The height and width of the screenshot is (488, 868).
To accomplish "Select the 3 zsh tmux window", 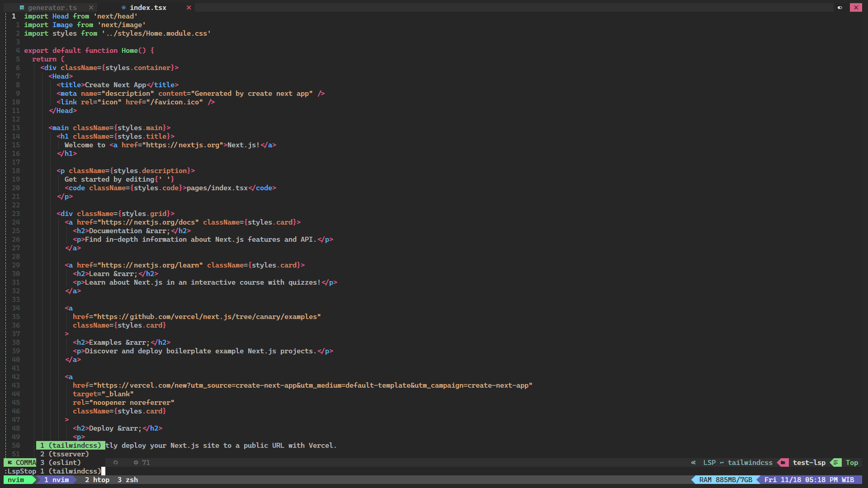I will coord(127,480).
